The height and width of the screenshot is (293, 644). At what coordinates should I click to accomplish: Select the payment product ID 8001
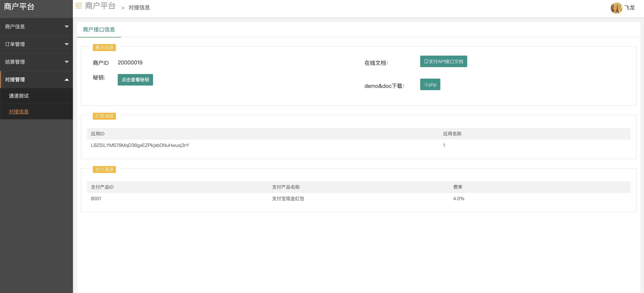pyautogui.click(x=96, y=198)
